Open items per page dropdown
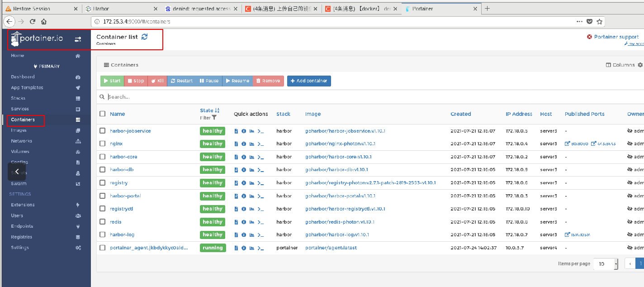 point(606,264)
